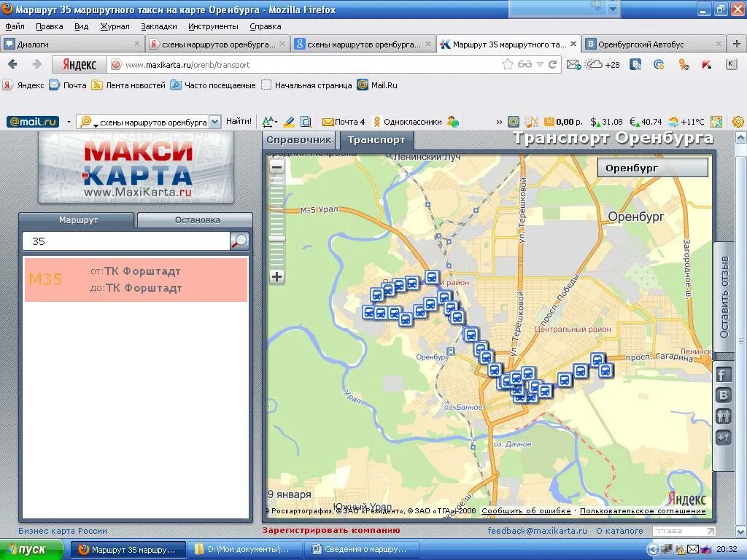747x560 pixels.
Task: Click the reload icon in the address bar
Action: 553,64
